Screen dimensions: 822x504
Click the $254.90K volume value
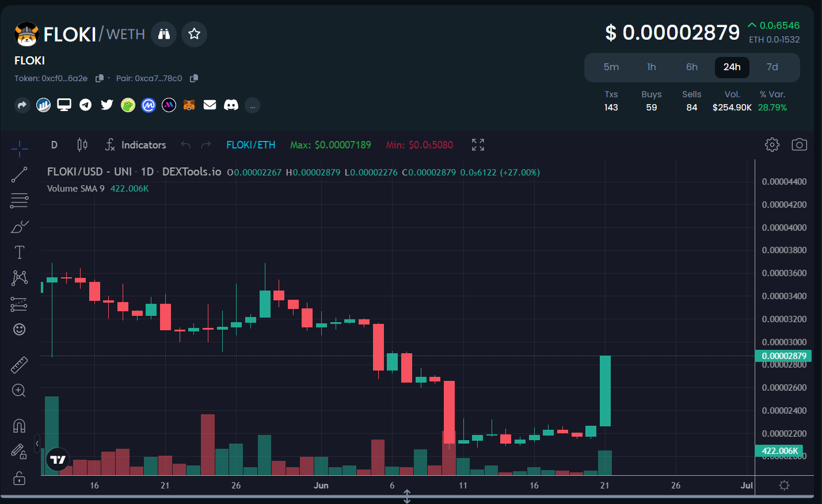coord(732,108)
